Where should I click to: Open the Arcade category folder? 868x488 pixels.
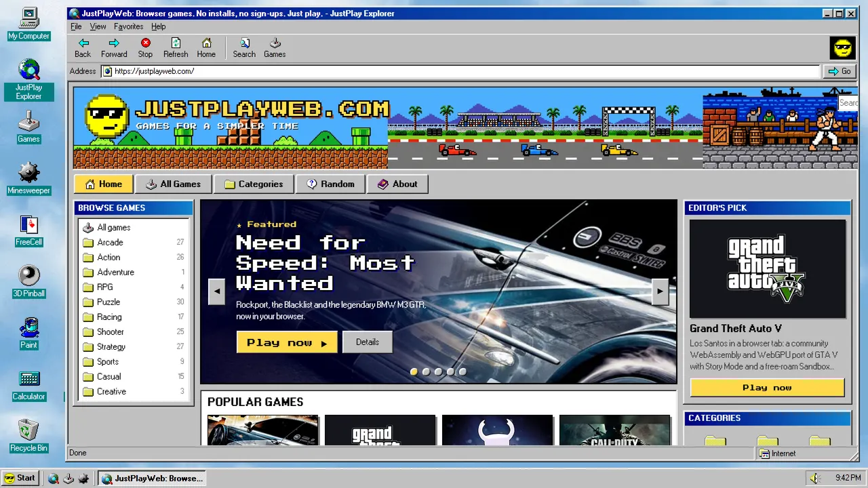click(x=134, y=243)
